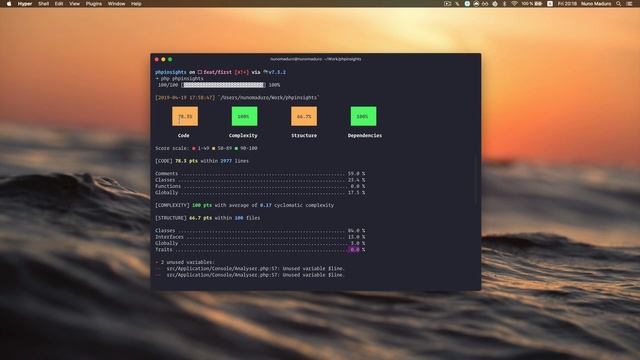
Task: Open the Hyper application menu
Action: click(25, 4)
